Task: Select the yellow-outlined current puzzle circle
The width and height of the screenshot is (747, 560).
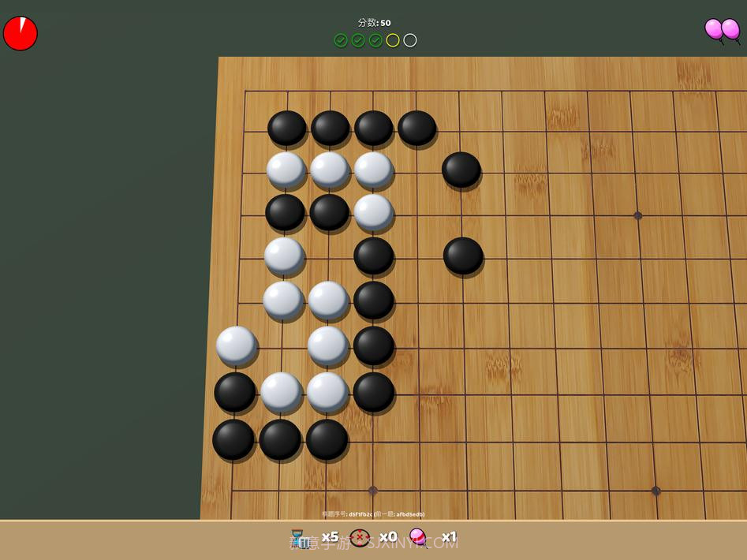Action: tap(392, 40)
